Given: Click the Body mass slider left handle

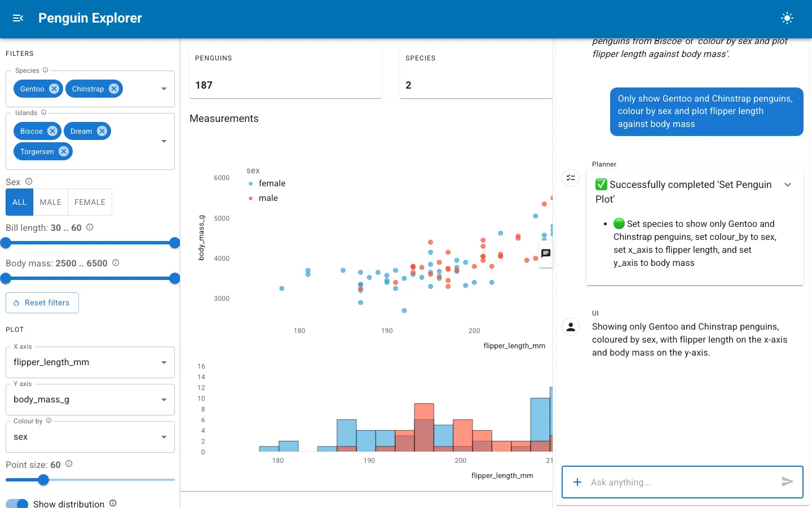Looking at the screenshot, I should (6, 278).
